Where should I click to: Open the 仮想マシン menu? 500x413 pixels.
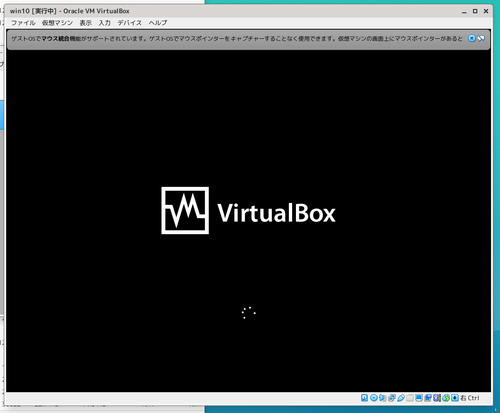pyautogui.click(x=57, y=23)
